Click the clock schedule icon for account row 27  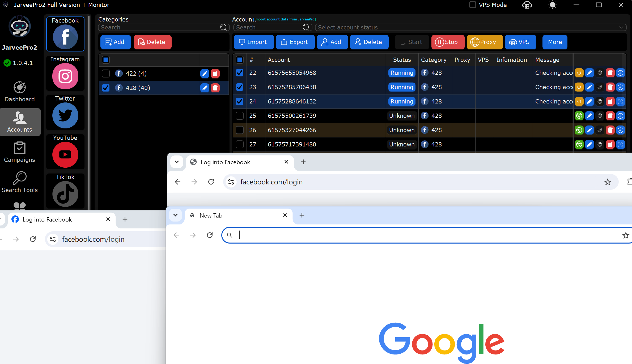click(621, 144)
